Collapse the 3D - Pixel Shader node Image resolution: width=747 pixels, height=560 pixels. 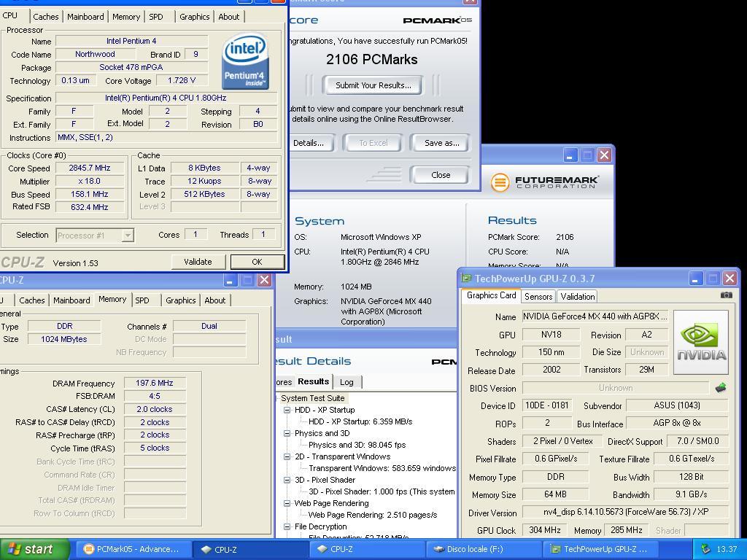287,480
